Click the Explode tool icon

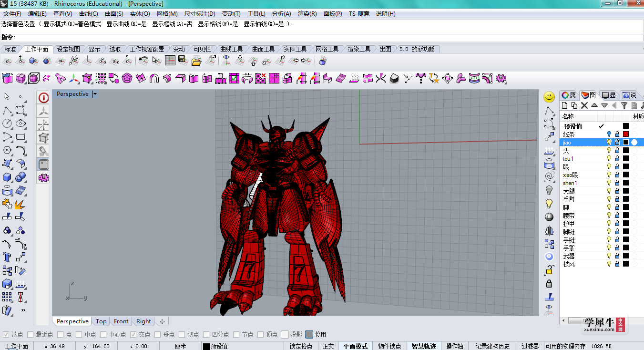tap(20, 204)
